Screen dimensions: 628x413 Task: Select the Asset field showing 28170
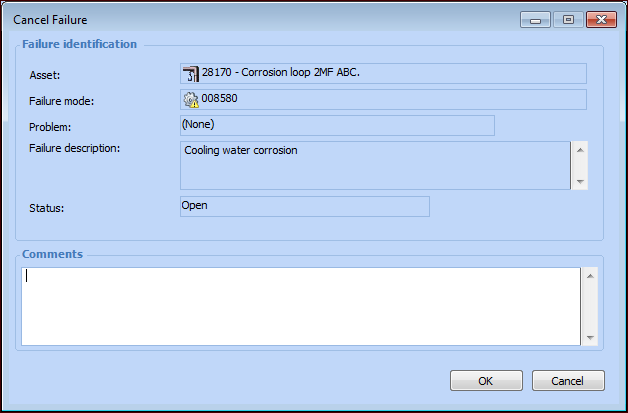390,74
